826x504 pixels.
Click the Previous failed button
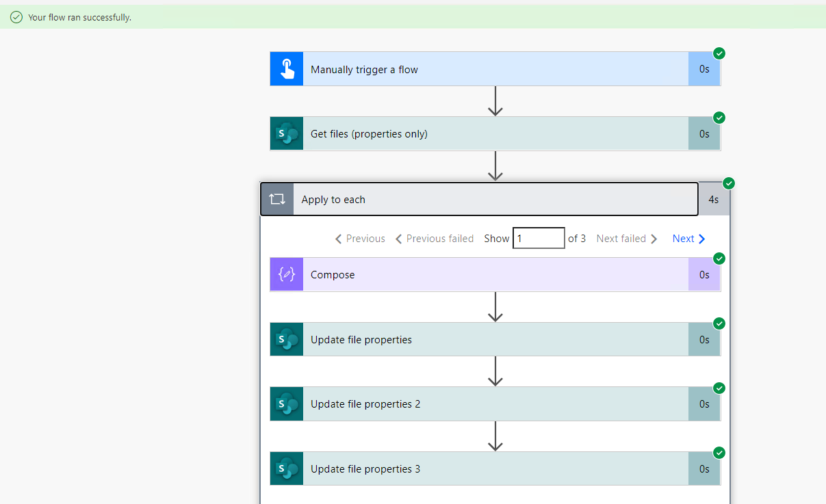pyautogui.click(x=435, y=238)
